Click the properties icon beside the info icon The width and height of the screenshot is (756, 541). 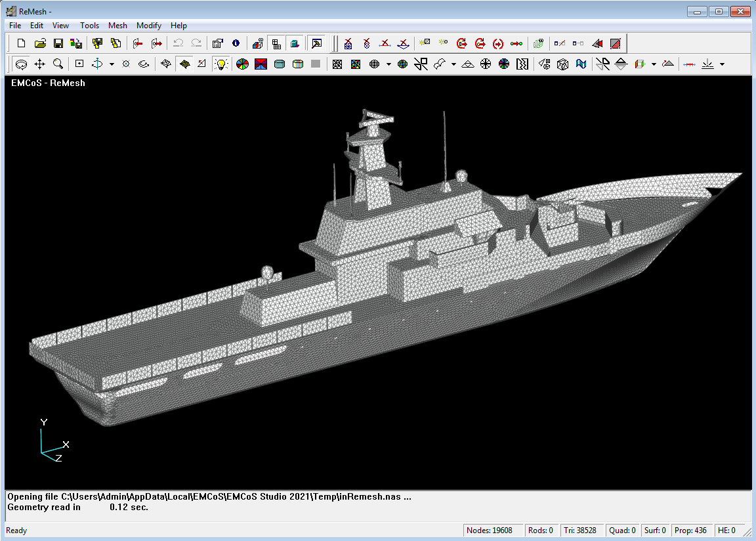[x=218, y=44]
